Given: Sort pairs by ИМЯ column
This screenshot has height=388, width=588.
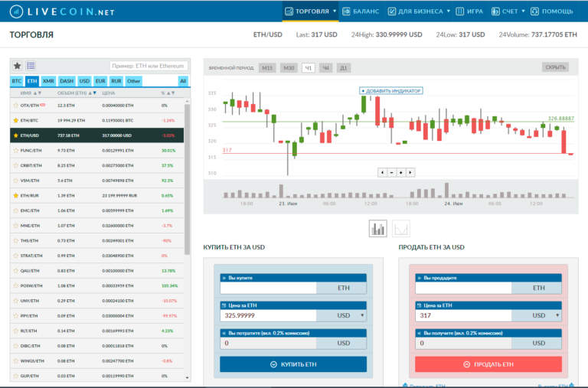Looking at the screenshot, I should click(31, 93).
